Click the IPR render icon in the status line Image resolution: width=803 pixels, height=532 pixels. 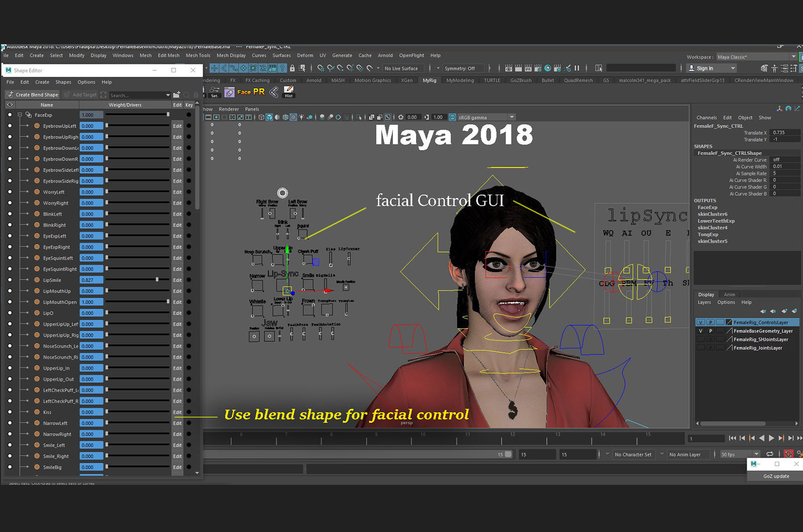click(x=528, y=68)
